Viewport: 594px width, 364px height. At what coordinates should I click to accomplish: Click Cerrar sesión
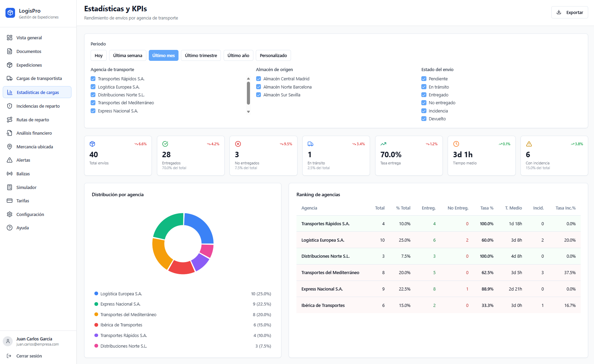pyautogui.click(x=29, y=356)
